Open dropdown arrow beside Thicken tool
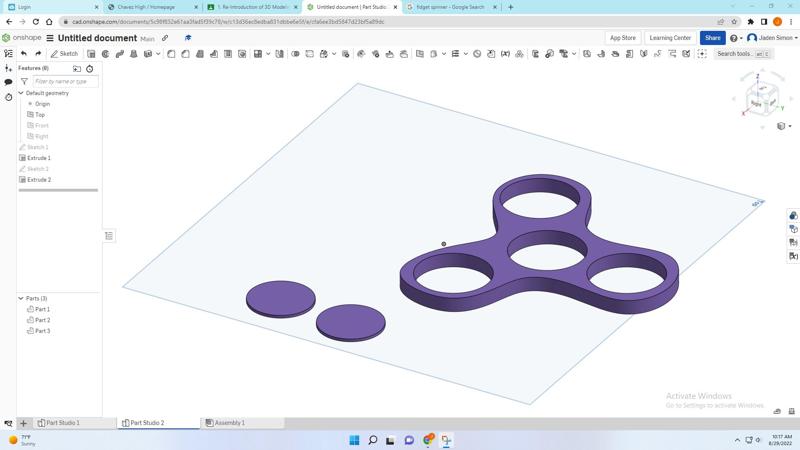Image resolution: width=800 pixels, height=450 pixels. [x=158, y=54]
